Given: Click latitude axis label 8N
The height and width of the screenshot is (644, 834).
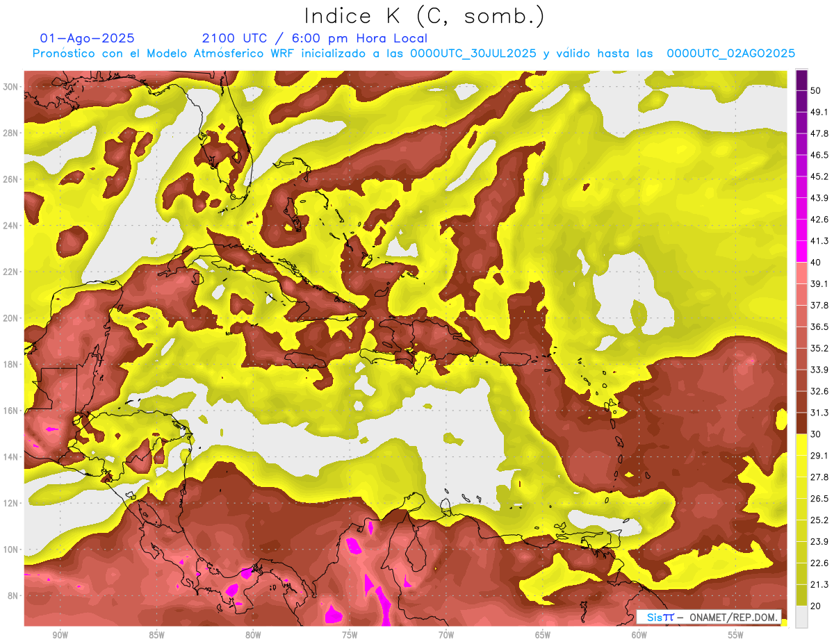Looking at the screenshot, I should (13, 596).
